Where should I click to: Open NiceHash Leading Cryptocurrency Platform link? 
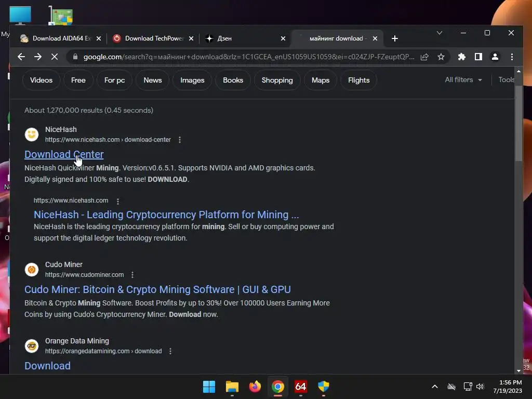[166, 215]
